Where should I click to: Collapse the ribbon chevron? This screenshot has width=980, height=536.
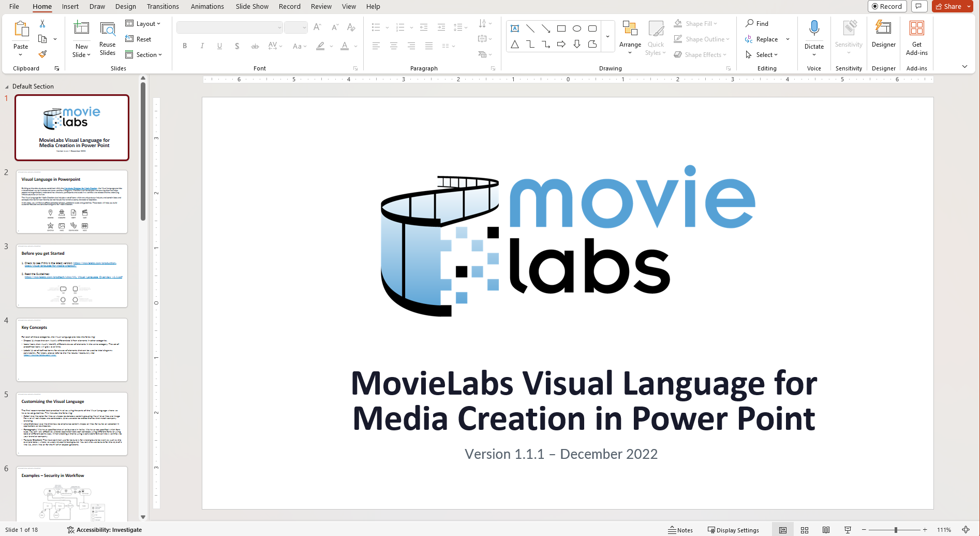click(964, 66)
